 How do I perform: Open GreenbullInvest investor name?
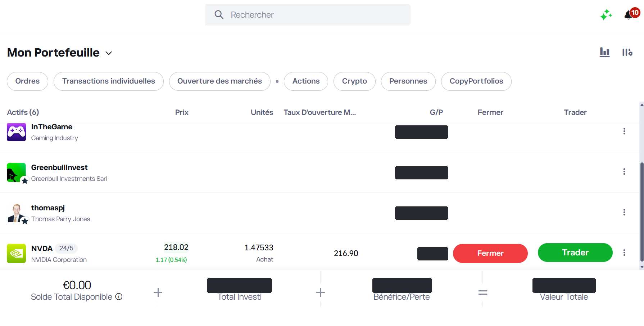point(59,168)
